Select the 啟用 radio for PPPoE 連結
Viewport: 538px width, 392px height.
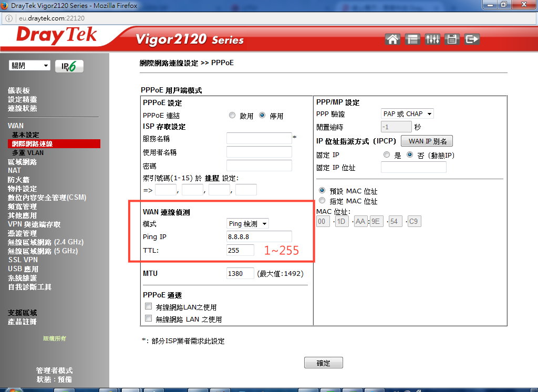tap(232, 116)
